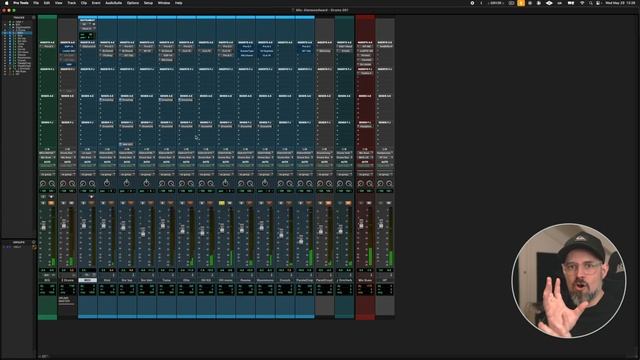Click the volume readout under Kick fader

tap(103, 270)
